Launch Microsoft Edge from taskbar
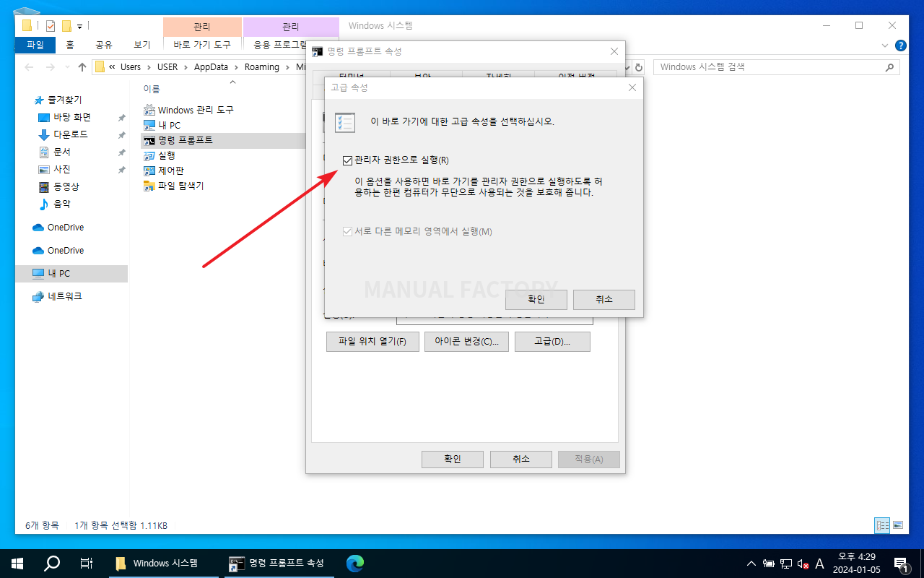Viewport: 924px width, 578px height. [354, 563]
